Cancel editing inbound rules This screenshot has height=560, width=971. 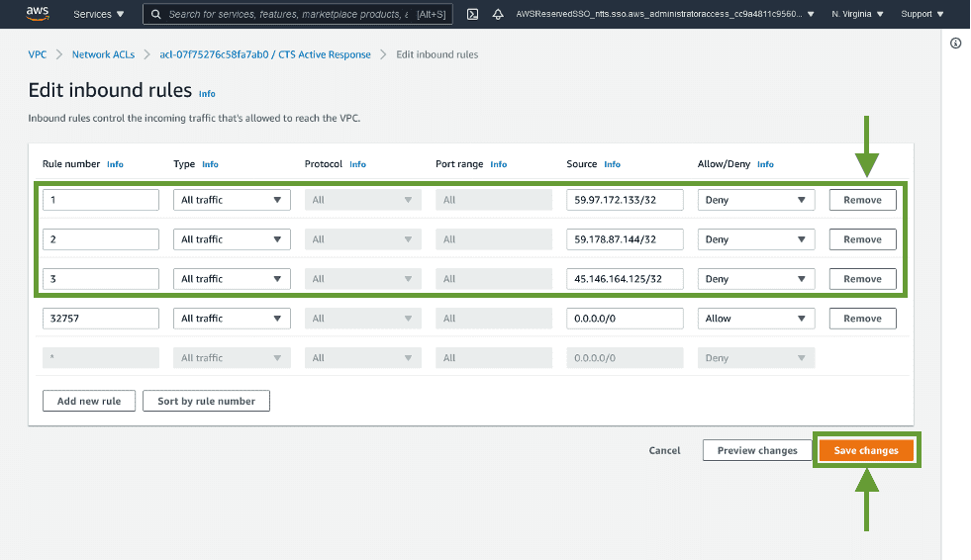point(664,450)
